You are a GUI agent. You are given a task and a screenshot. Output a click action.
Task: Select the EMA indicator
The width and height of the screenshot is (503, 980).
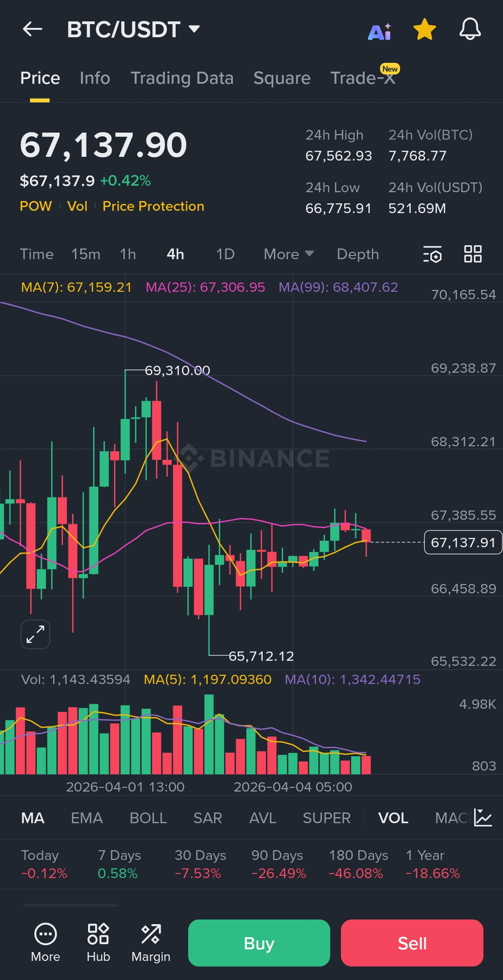87,818
